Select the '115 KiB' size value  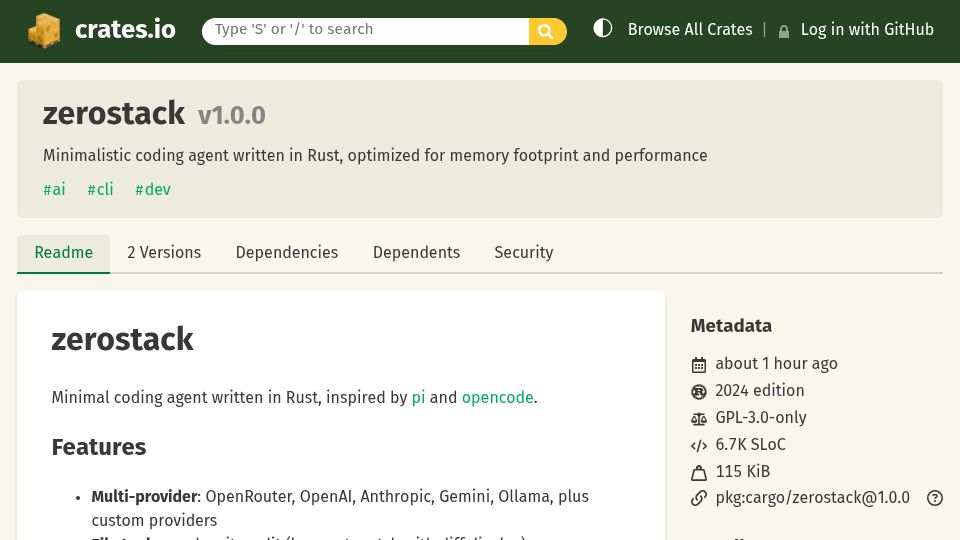[743, 471]
